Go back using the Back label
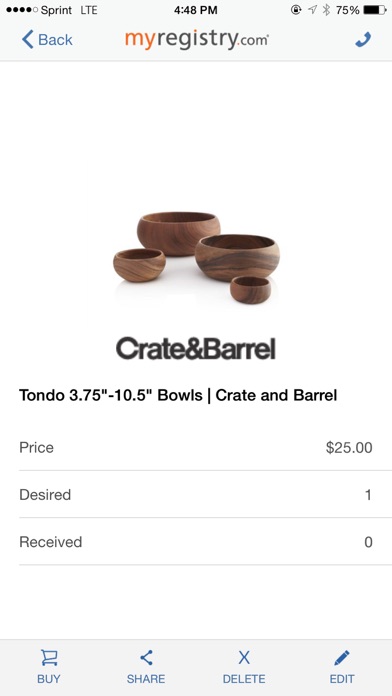Viewport: 392px width, 696px height. point(55,40)
